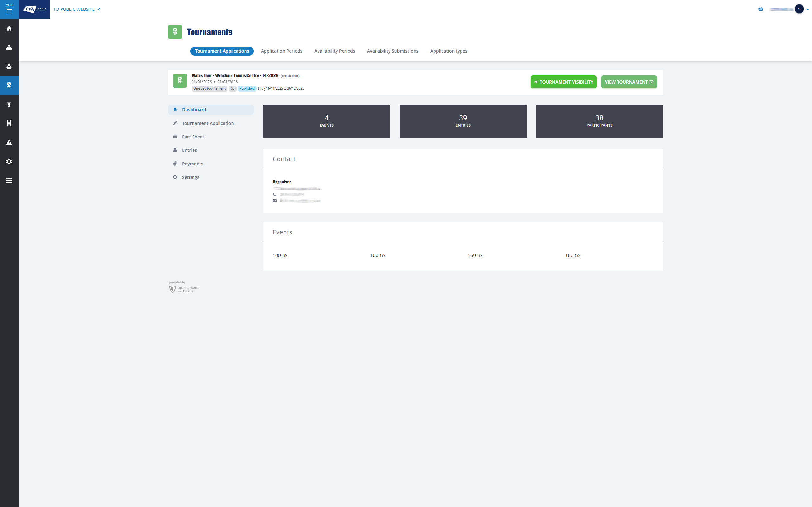This screenshot has height=507, width=812.
Task: Toggle Tournament Visibility button
Action: point(563,82)
